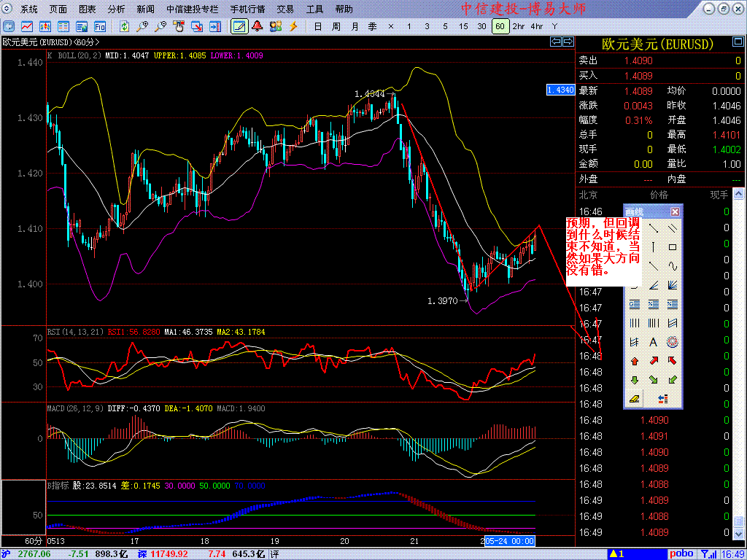This screenshot has height=560, width=747.
Task: Switch to the 季 quarterly period
Action: coord(373,26)
